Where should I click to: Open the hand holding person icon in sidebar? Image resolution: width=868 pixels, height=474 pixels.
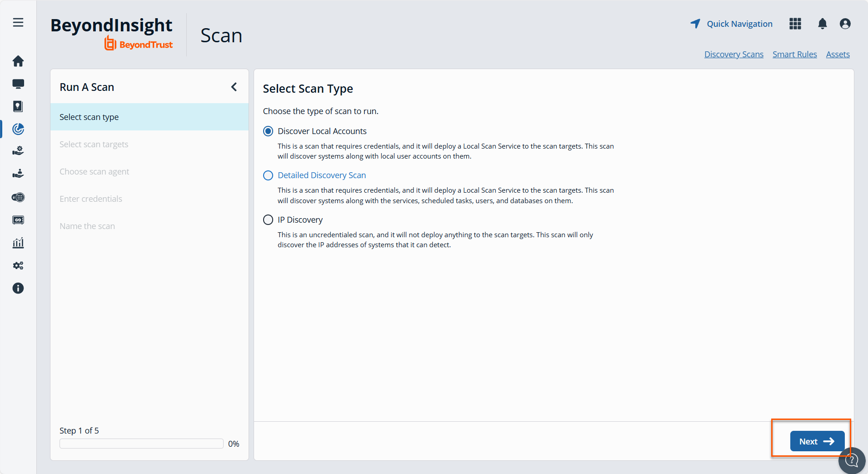coord(18,174)
